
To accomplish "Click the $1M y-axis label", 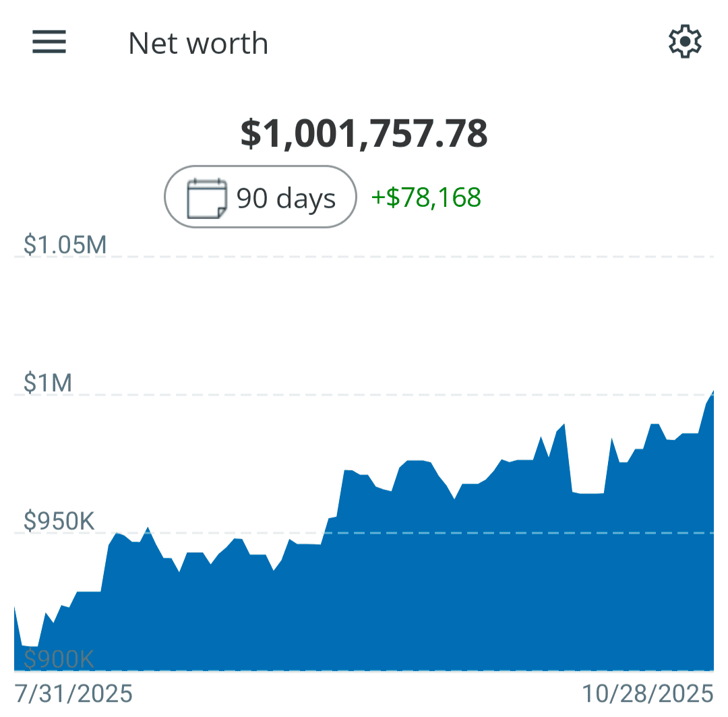I will point(48,383).
